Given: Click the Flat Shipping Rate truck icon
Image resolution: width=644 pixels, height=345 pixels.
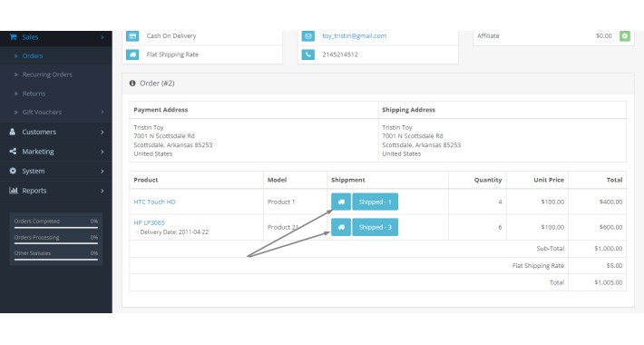Looking at the screenshot, I should (x=132, y=54).
